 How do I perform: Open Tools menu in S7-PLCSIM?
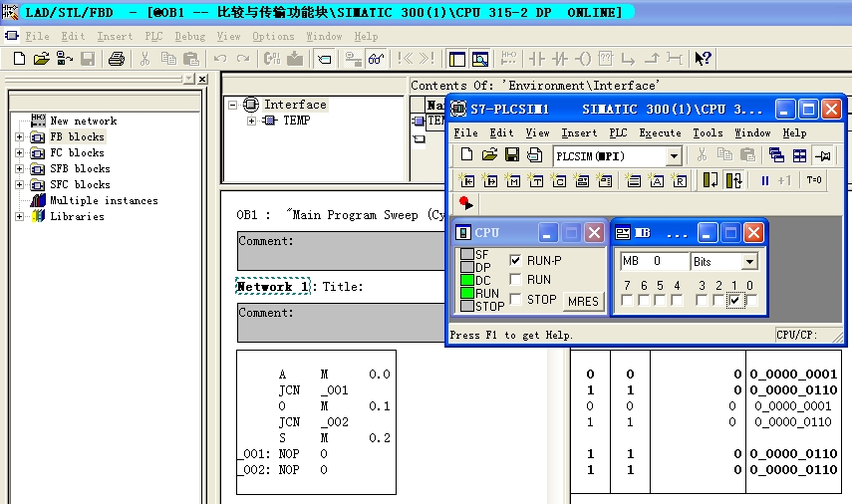(x=708, y=133)
